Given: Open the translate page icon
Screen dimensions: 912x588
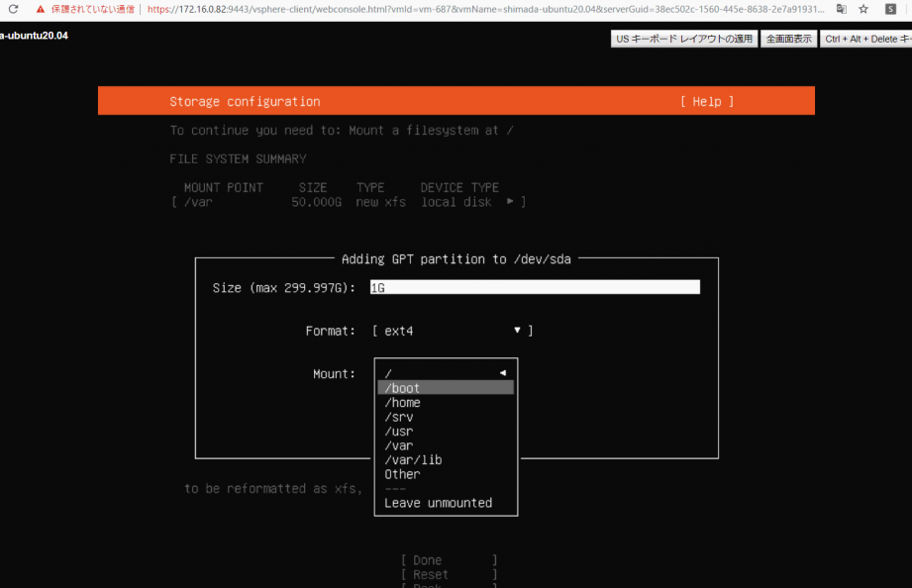Looking at the screenshot, I should [x=841, y=9].
